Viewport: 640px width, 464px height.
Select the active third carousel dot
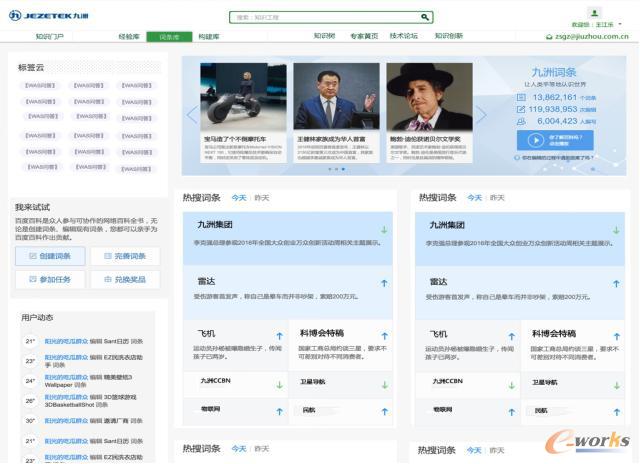tap(343, 169)
